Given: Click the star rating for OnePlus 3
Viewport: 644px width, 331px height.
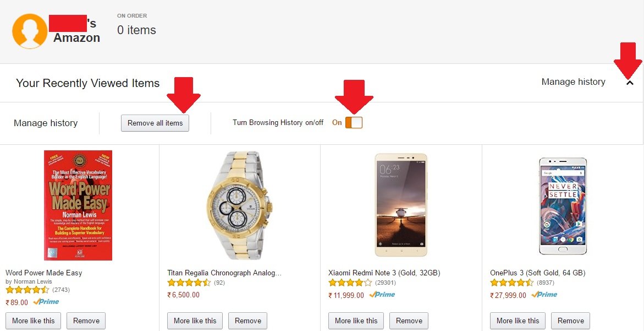Looking at the screenshot, I should click(512, 283).
